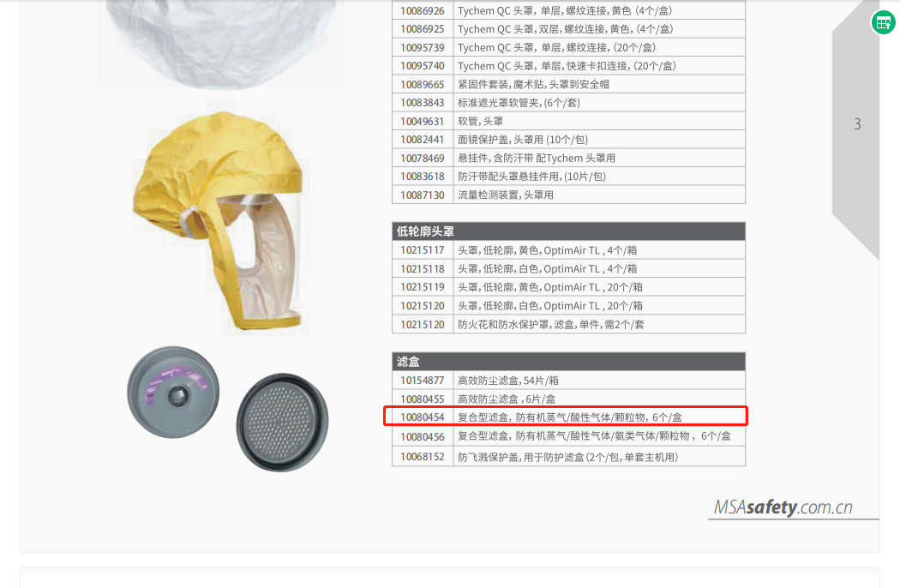The width and height of the screenshot is (900, 588).
Task: Select part number 10086926
Action: click(423, 11)
